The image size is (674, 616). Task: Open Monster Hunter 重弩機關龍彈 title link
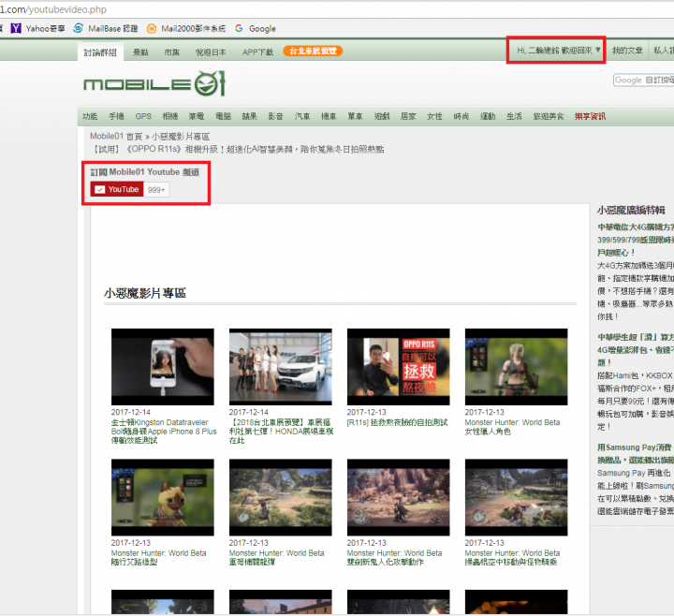pos(276,558)
